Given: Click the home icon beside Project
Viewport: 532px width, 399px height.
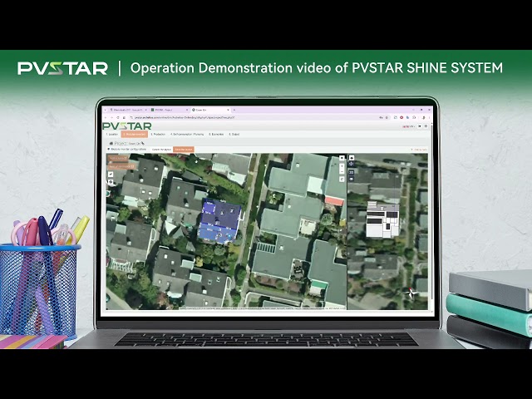Looking at the screenshot, I should point(111,144).
